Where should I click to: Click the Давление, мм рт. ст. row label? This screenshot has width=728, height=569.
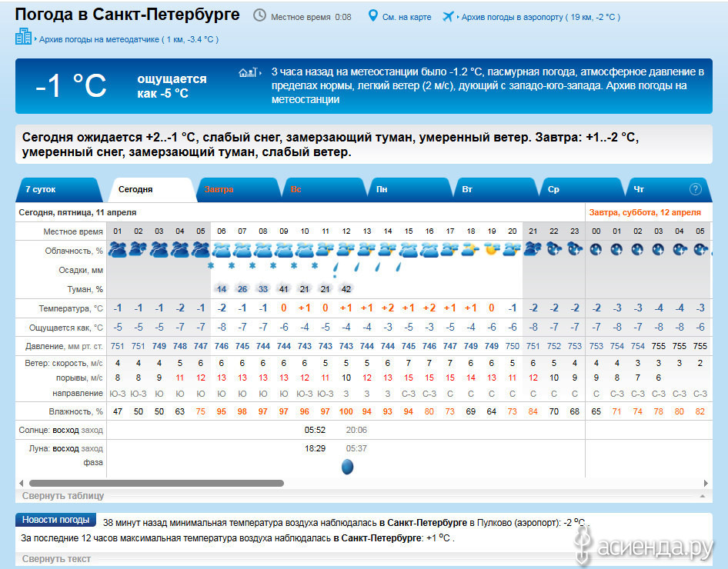tap(64, 346)
